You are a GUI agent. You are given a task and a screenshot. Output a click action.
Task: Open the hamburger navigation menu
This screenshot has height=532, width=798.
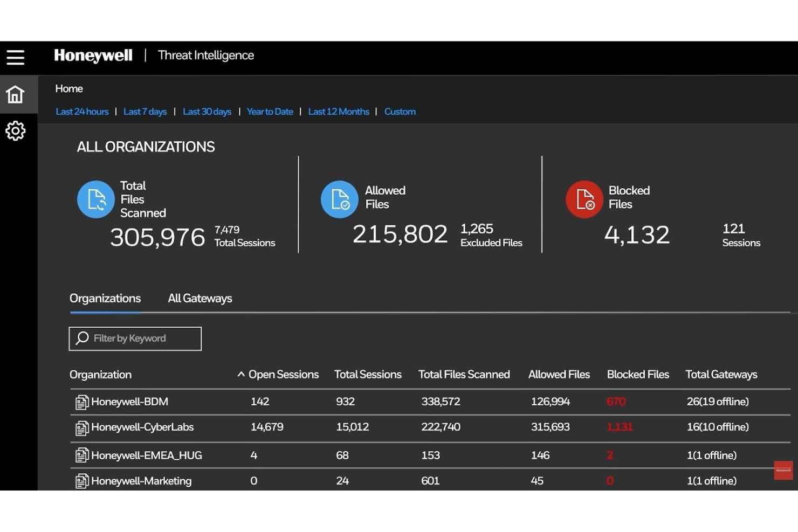15,57
